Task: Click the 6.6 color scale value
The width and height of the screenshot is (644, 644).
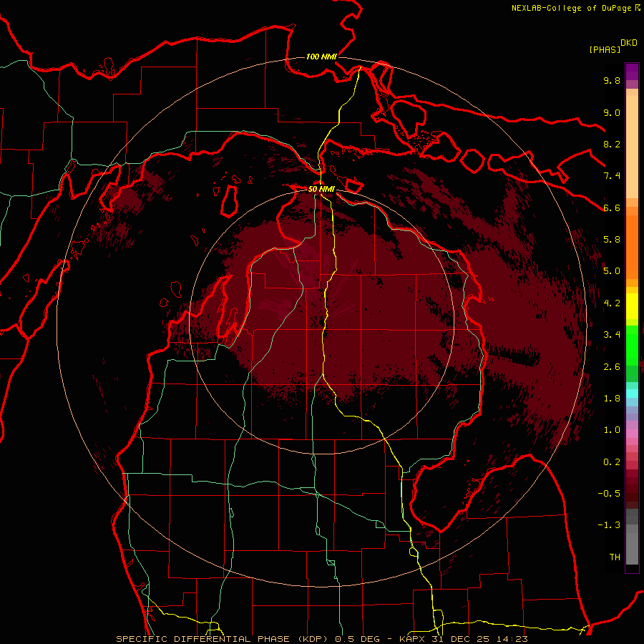Action: pos(612,208)
